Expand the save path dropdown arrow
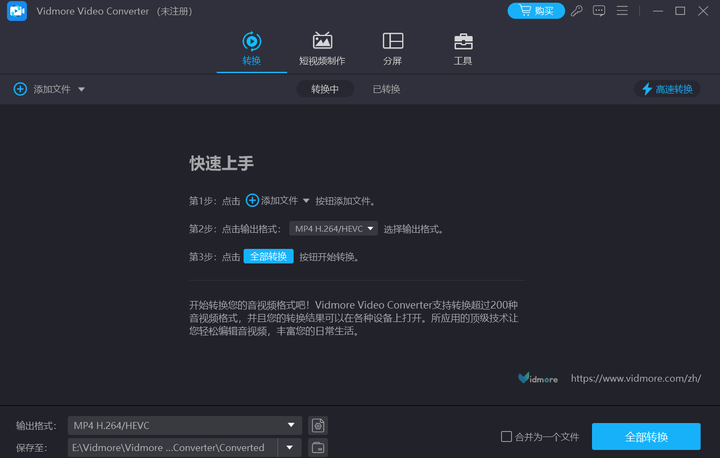 click(290, 447)
